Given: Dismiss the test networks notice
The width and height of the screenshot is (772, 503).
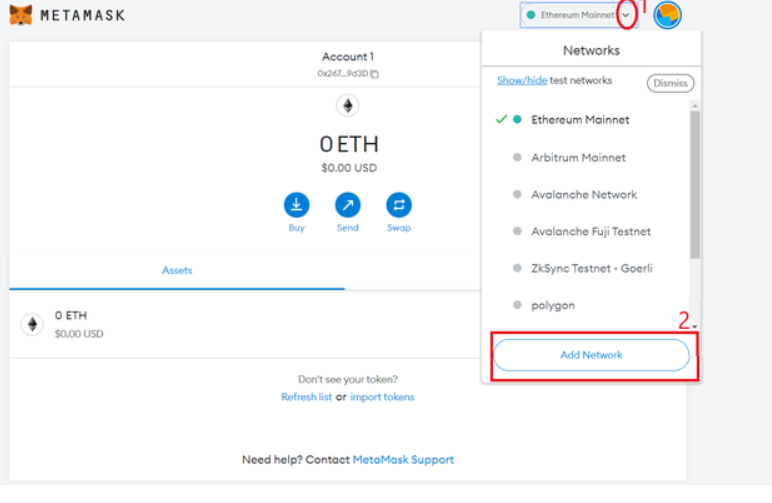Looking at the screenshot, I should click(670, 83).
